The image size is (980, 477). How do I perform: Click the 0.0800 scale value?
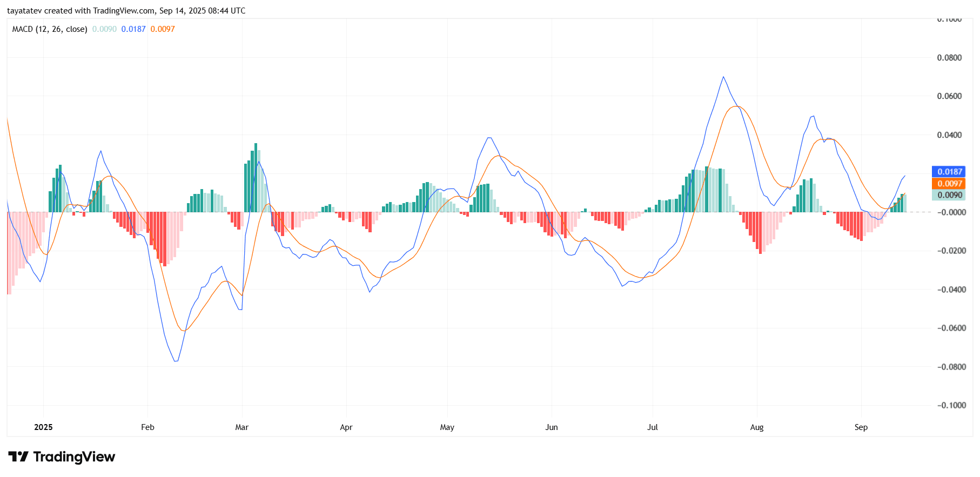tap(949, 58)
